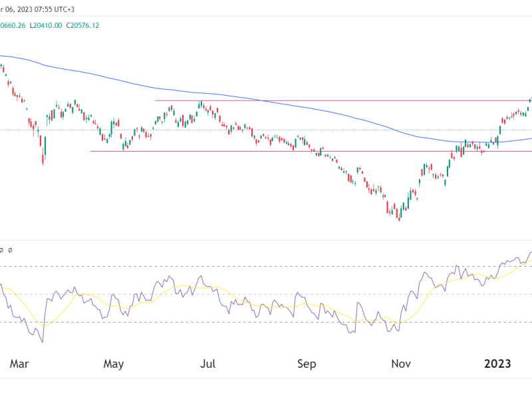Click the May label on time axis
The image size is (532, 399).
[x=113, y=364]
